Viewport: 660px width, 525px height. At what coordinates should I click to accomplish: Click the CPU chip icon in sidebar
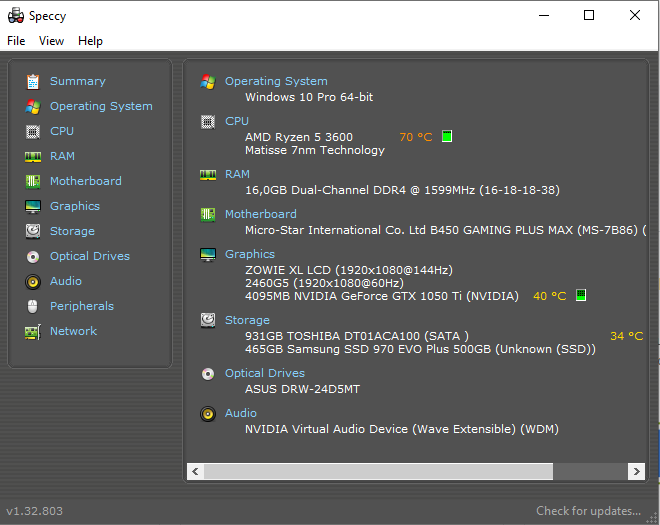point(33,132)
